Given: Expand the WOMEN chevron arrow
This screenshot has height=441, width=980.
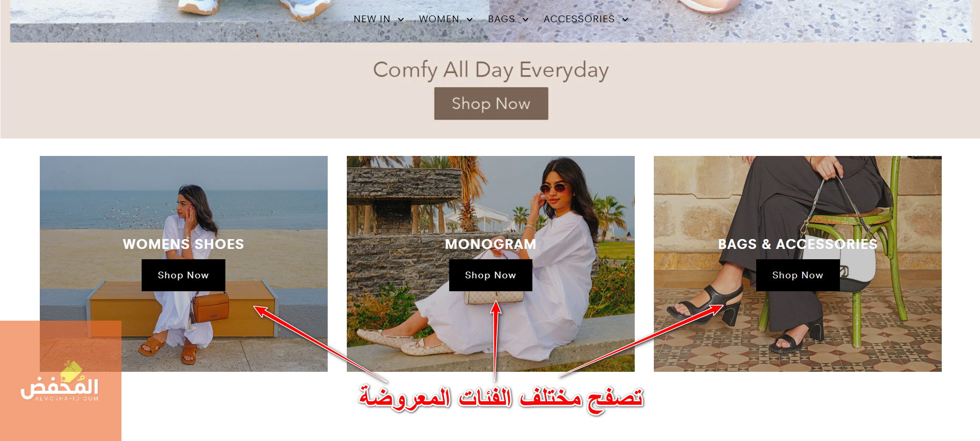Looking at the screenshot, I should coord(469,20).
